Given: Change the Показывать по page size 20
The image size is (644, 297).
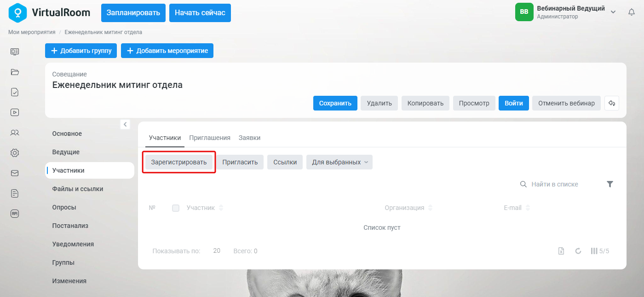Looking at the screenshot, I should [x=217, y=251].
